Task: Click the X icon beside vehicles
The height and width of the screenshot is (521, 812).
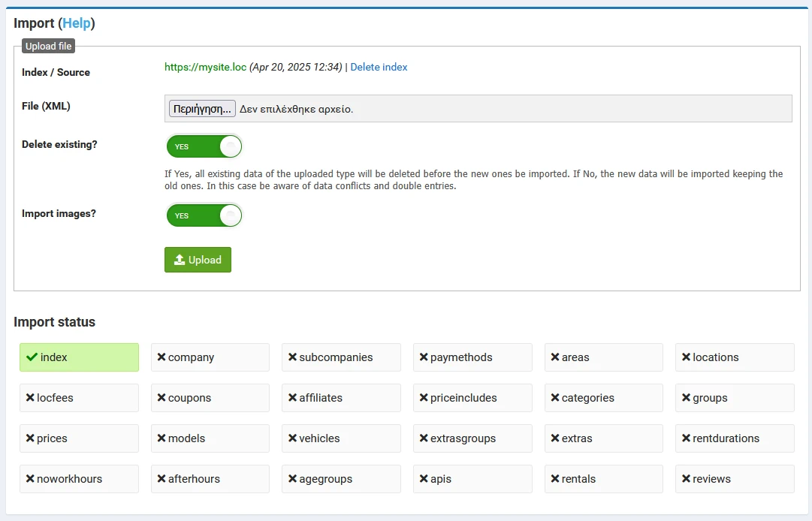Action: coord(292,438)
